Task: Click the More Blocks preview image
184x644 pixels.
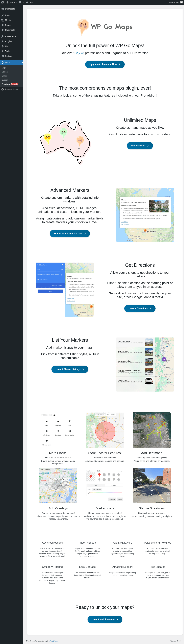Action: tap(58, 430)
